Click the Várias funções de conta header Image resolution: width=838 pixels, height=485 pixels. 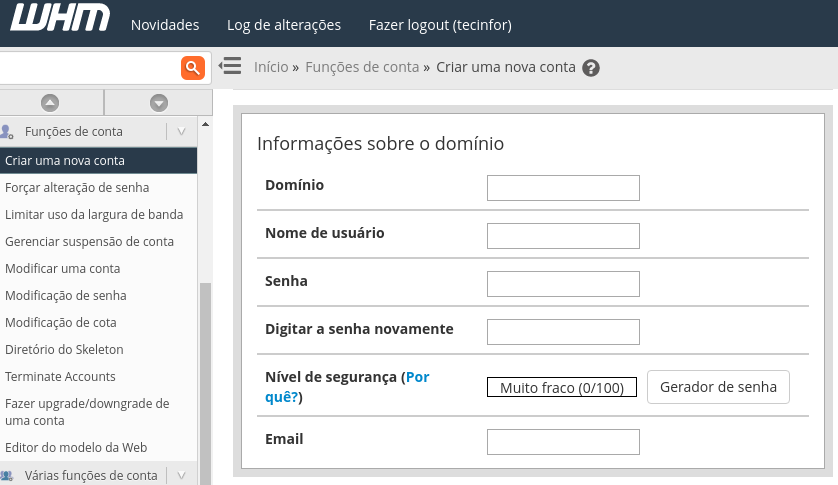[91, 475]
